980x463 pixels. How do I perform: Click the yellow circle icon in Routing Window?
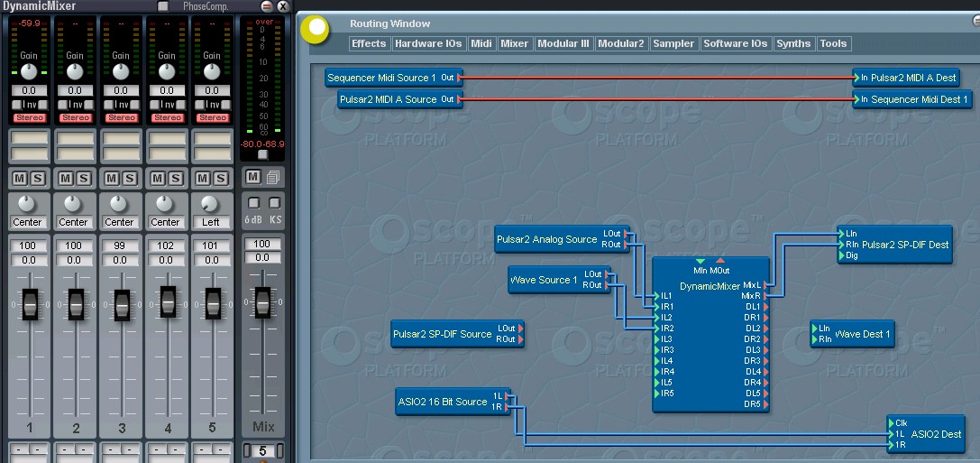[315, 29]
